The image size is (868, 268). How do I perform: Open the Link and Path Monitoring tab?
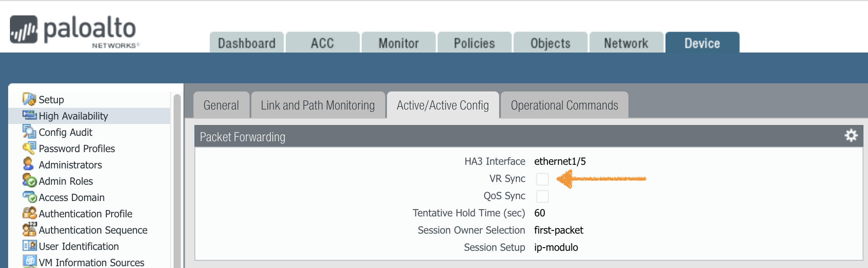[x=317, y=105]
